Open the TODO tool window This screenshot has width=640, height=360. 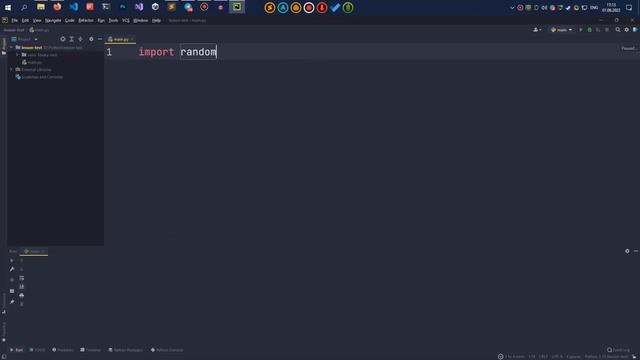point(38,350)
